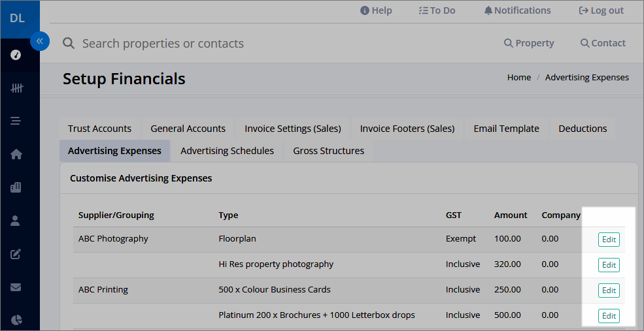Image resolution: width=644 pixels, height=331 pixels.
Task: Click the Platinum 200 x Brochures type cell
Action: pyautogui.click(x=316, y=315)
